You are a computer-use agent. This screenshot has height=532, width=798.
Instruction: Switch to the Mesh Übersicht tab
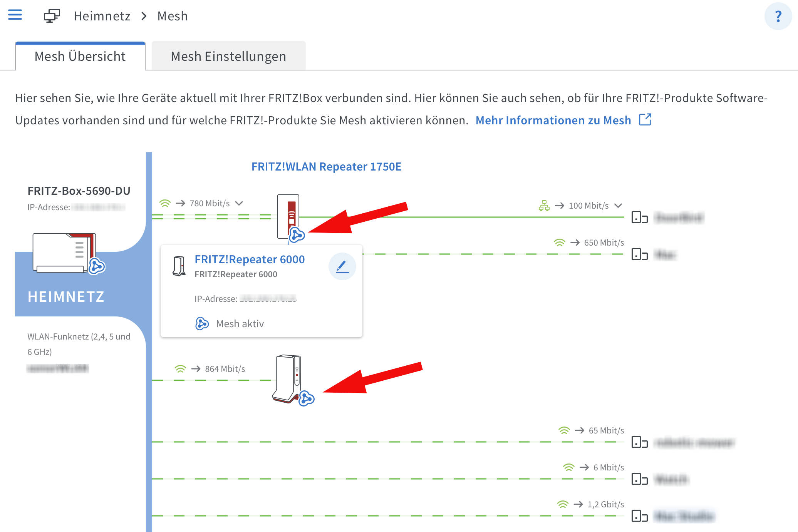coord(80,56)
